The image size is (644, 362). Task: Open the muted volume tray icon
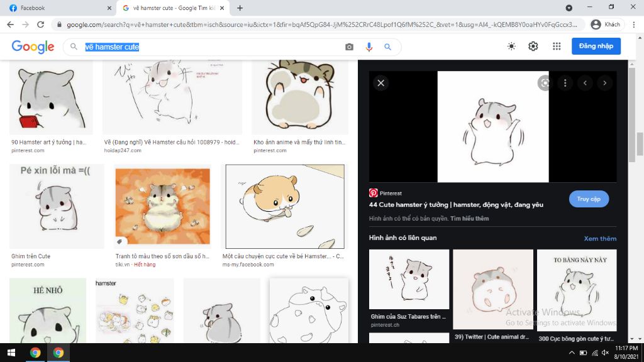coord(606,353)
